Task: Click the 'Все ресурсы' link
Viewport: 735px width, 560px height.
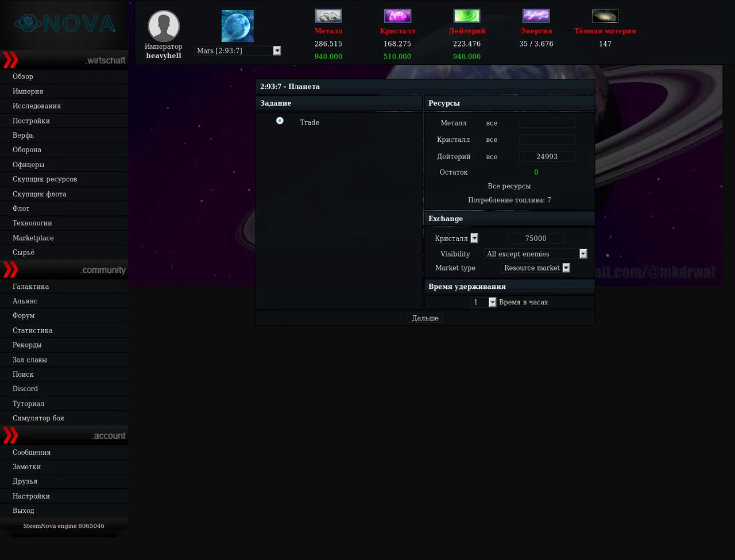Action: coord(509,186)
